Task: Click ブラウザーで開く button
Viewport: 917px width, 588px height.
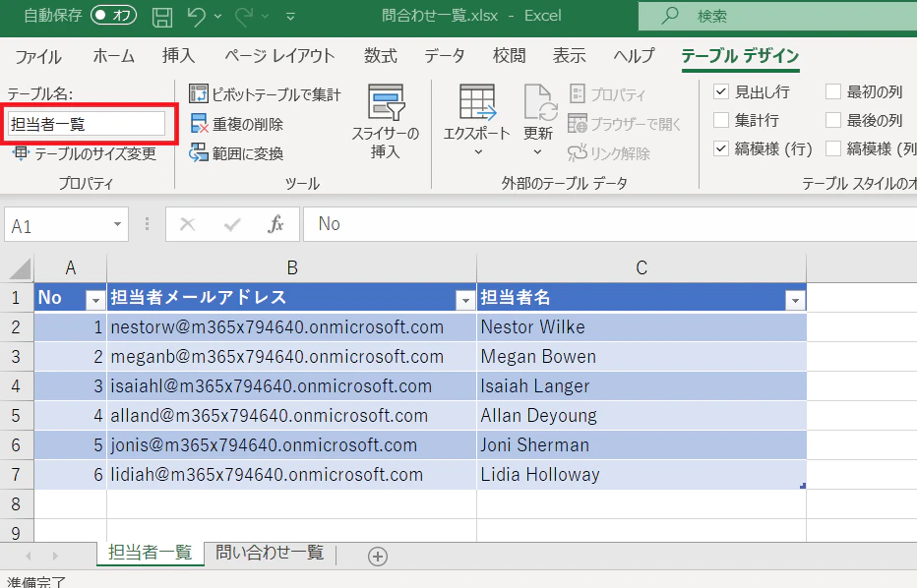Action: pos(624,123)
